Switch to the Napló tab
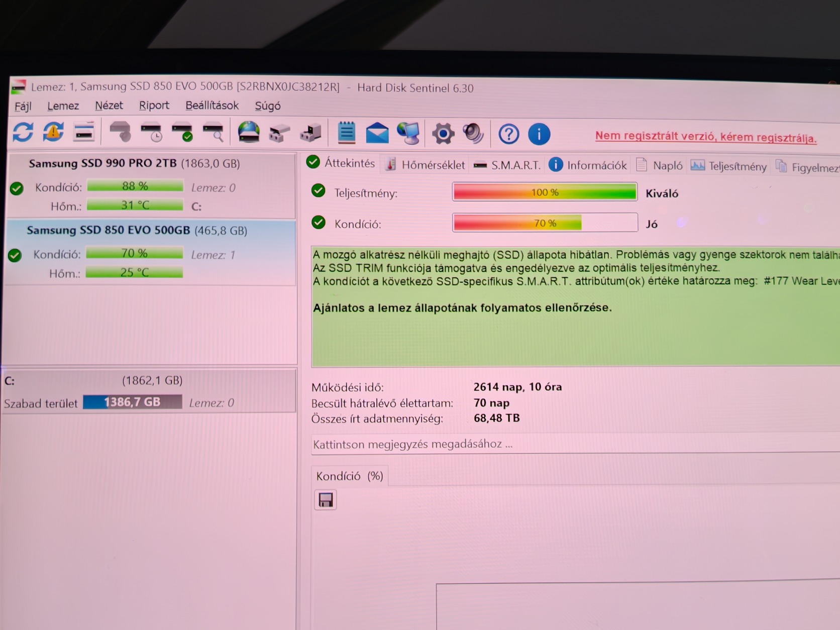 [660, 166]
